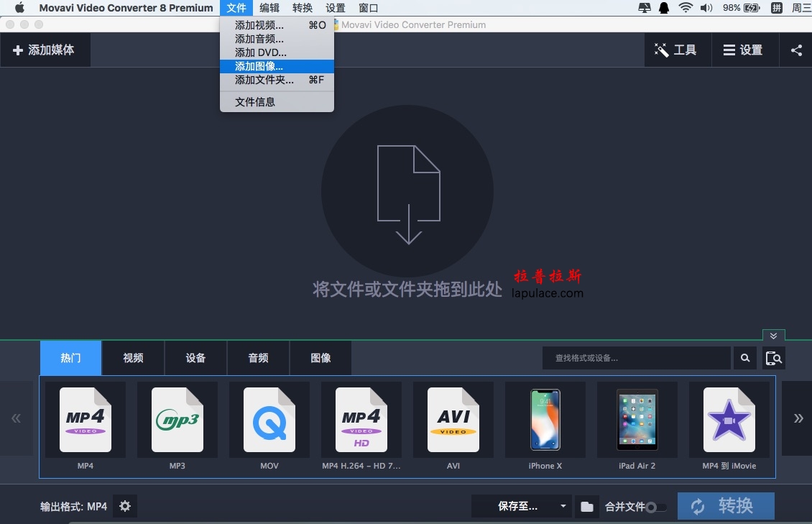Close the open 文件 menu

click(x=236, y=8)
